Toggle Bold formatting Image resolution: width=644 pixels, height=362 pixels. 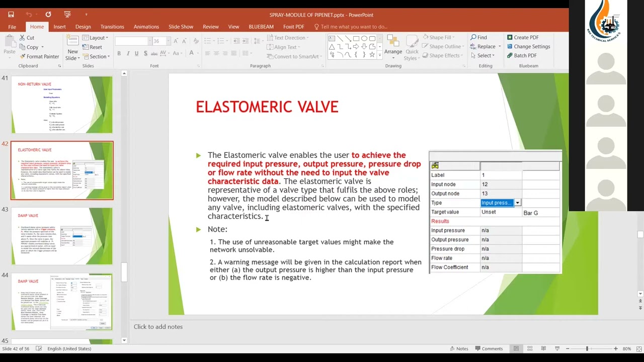[x=119, y=53]
